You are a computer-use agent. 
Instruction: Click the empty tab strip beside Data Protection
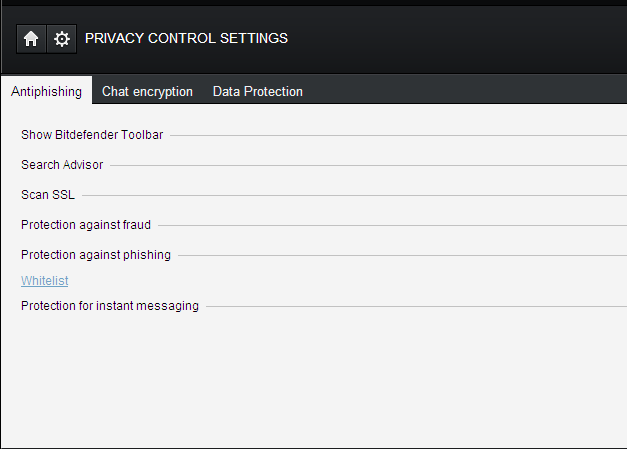460,91
